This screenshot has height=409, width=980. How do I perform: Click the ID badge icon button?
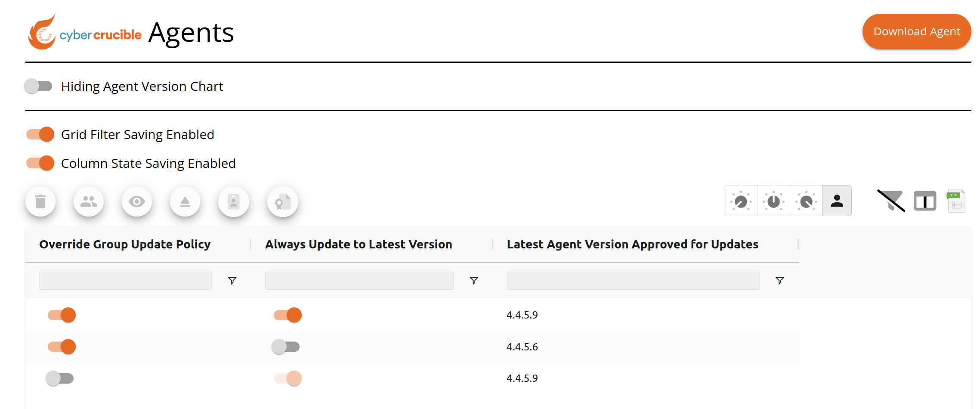pyautogui.click(x=234, y=201)
